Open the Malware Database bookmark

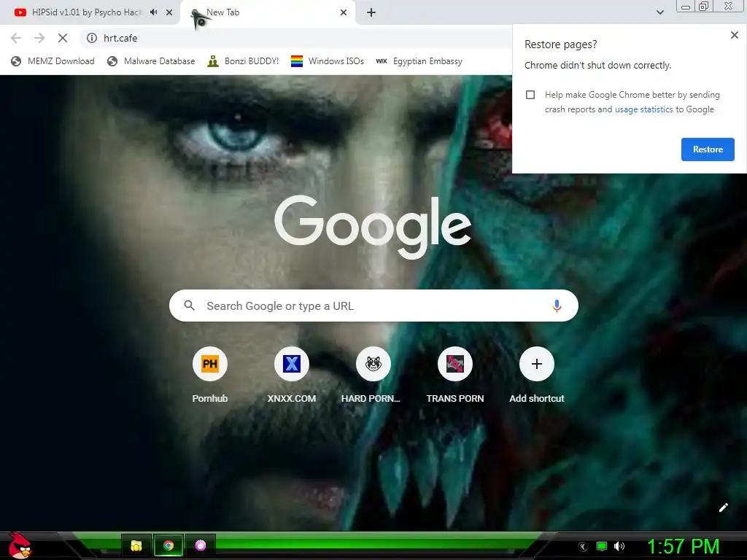pyautogui.click(x=151, y=61)
